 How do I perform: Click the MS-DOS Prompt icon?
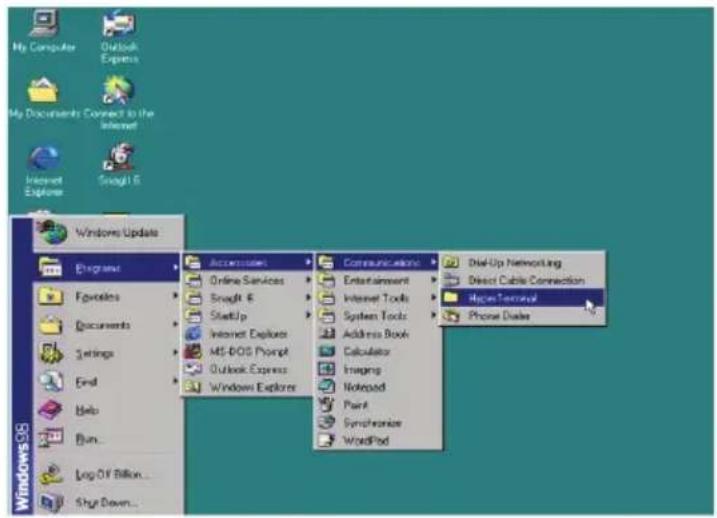[193, 352]
